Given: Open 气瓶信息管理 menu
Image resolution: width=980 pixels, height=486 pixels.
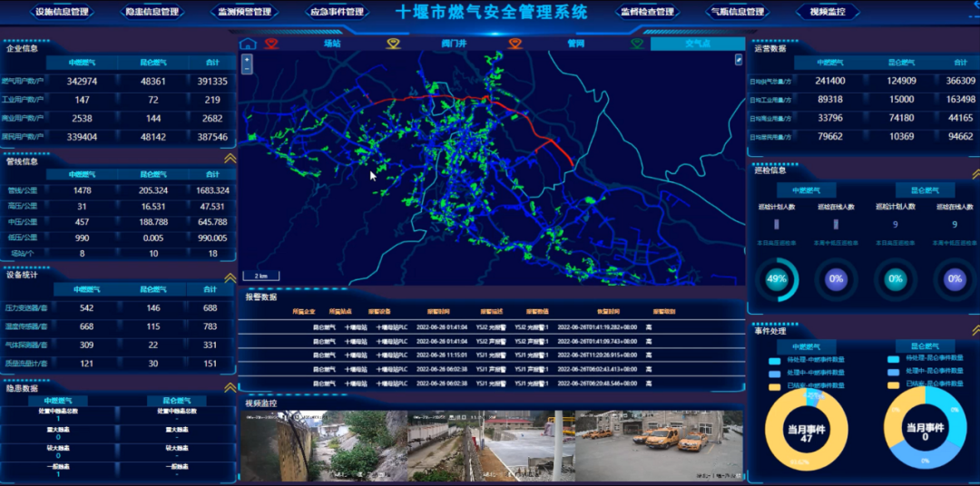Looking at the screenshot, I should click(738, 12).
